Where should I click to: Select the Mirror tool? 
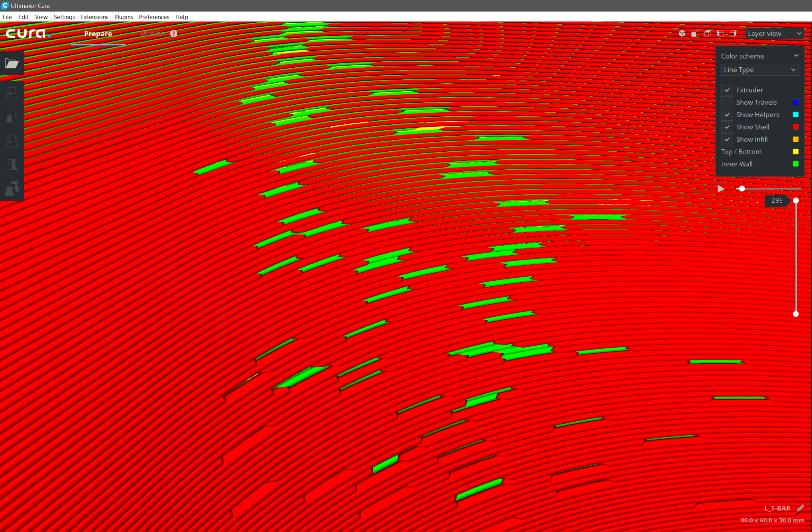coord(12,165)
